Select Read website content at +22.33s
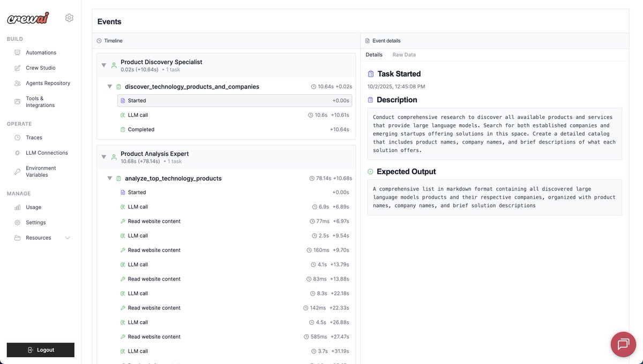 (235, 308)
